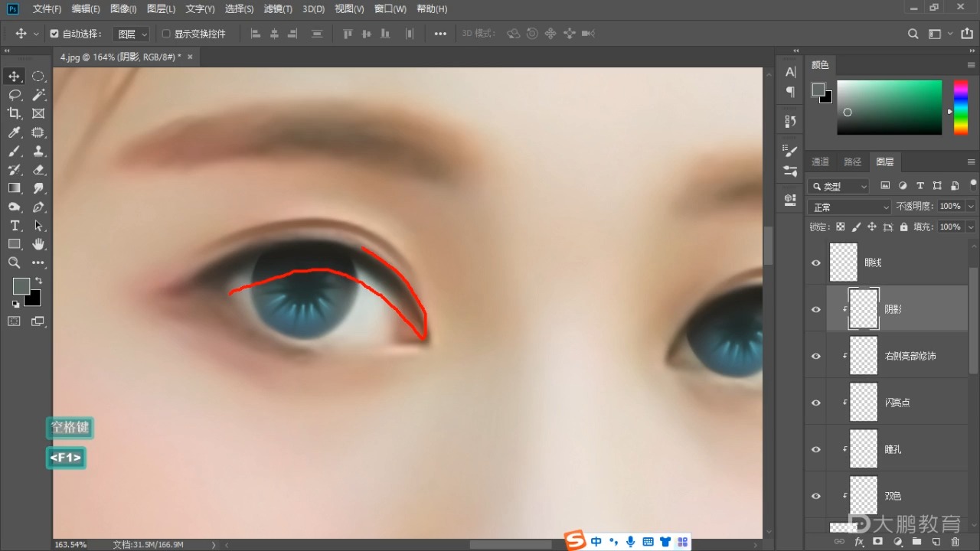
Task: Select the Rectangle shape tool
Action: click(x=14, y=244)
